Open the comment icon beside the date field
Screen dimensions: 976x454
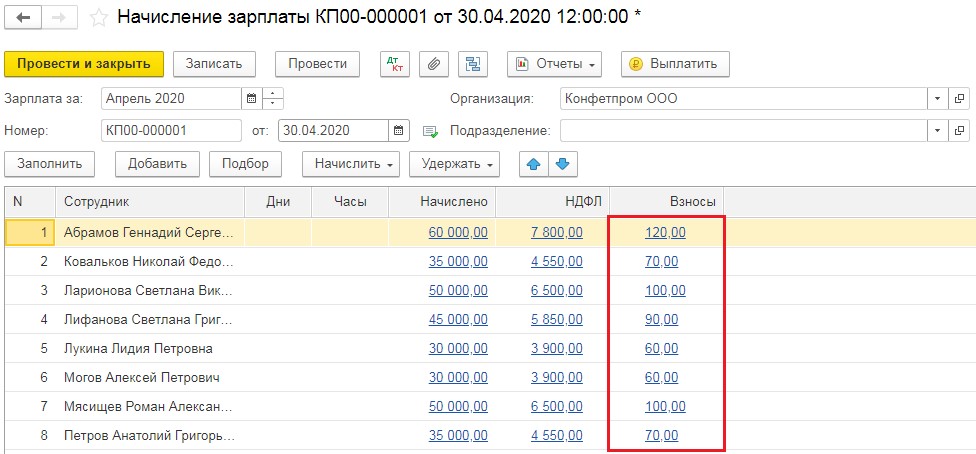click(x=431, y=130)
